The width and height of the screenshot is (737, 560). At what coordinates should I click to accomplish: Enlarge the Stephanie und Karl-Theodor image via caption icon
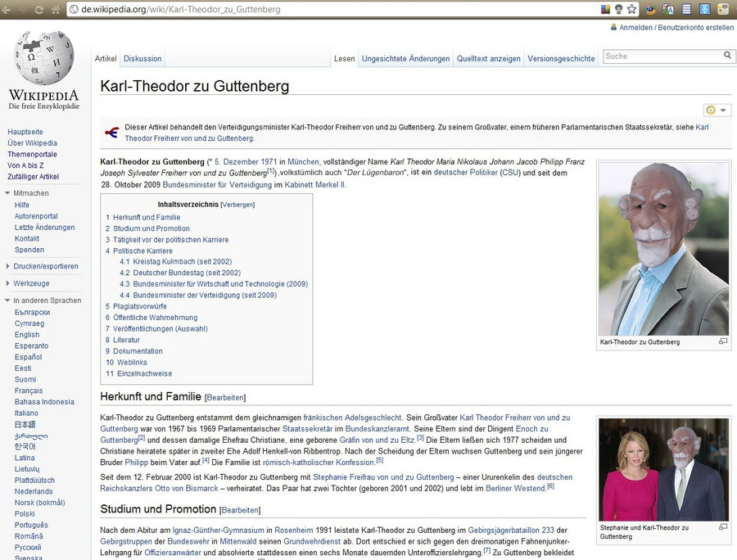[x=723, y=527]
